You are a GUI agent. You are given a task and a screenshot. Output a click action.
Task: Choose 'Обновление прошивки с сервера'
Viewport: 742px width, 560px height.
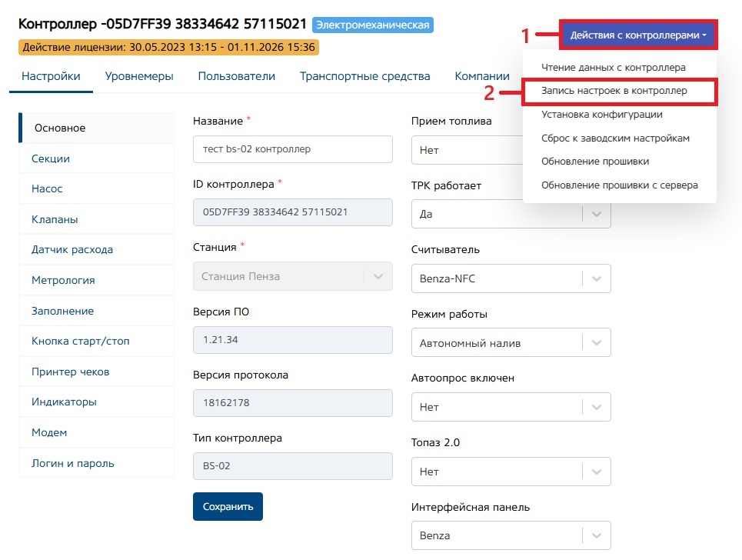(619, 185)
